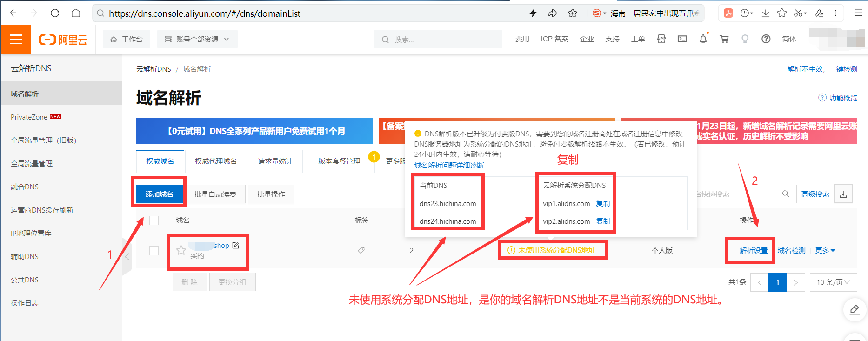Open the Sogou search engine dropdown
Screen dimensions: 868x341
(599, 13)
